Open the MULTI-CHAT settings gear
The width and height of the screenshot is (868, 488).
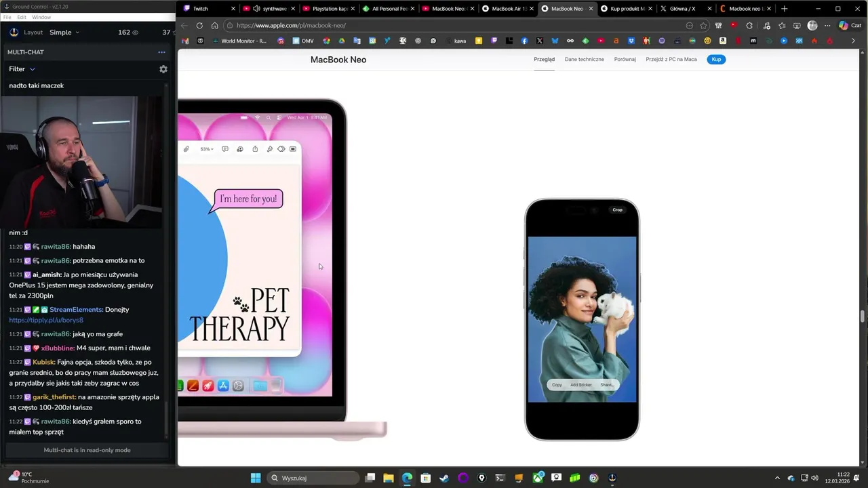click(x=163, y=69)
